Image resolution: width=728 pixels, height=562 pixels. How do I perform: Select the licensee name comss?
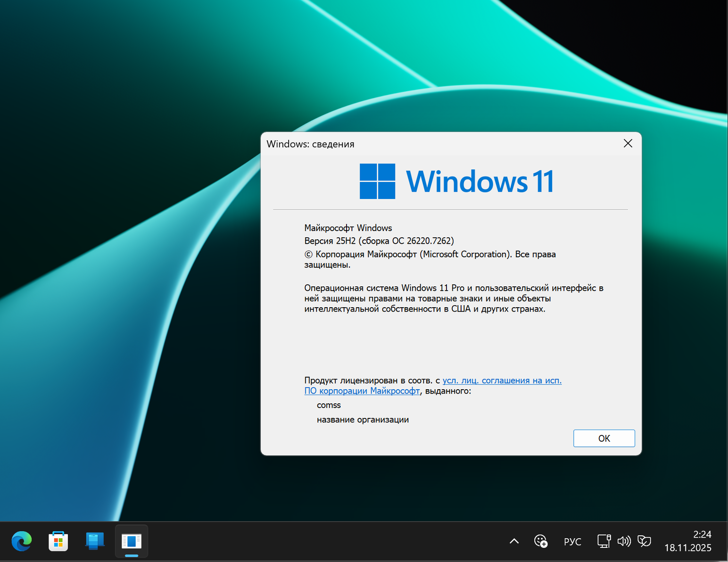329,405
